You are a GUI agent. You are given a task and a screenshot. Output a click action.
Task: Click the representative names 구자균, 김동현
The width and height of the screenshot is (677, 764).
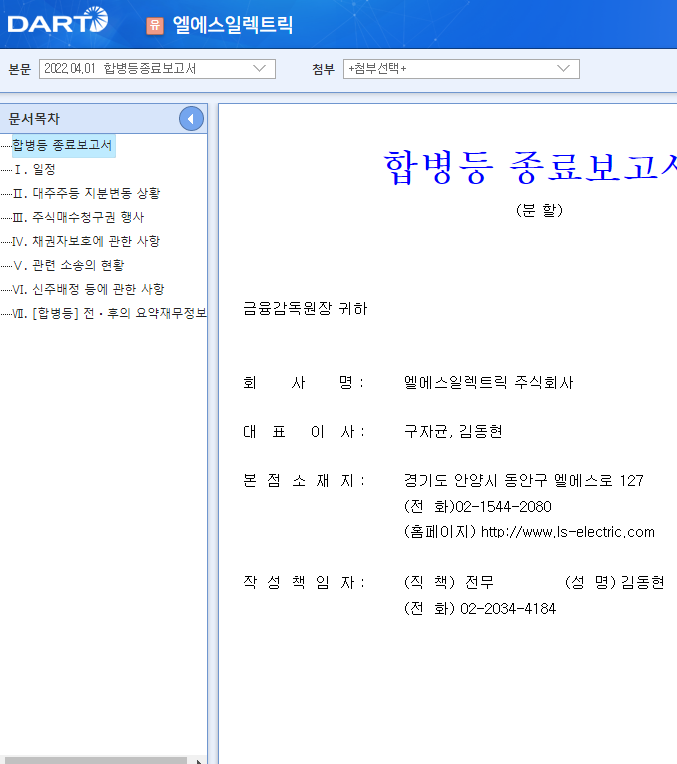pos(453,432)
